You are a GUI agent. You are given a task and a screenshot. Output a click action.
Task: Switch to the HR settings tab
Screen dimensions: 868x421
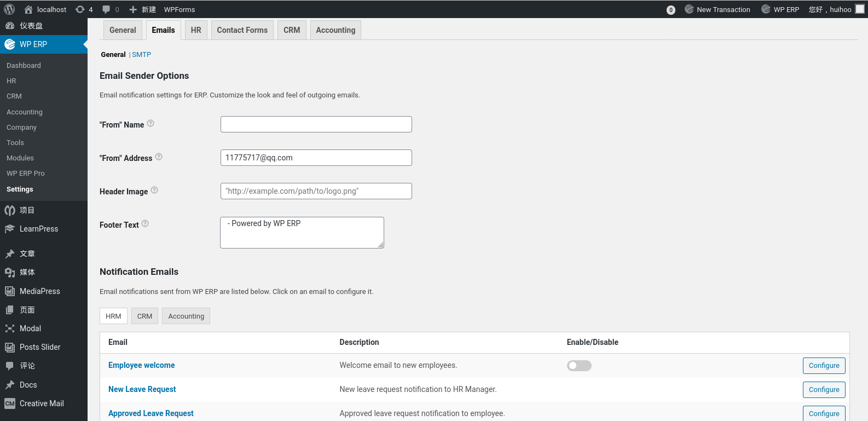point(196,30)
